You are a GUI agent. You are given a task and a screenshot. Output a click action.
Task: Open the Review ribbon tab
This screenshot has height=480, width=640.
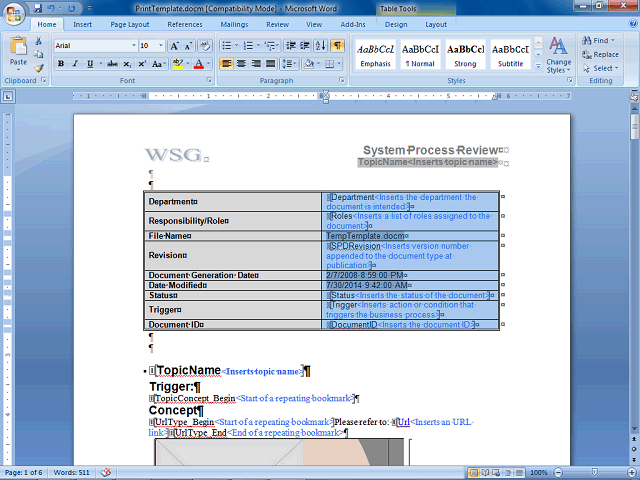pos(278,24)
